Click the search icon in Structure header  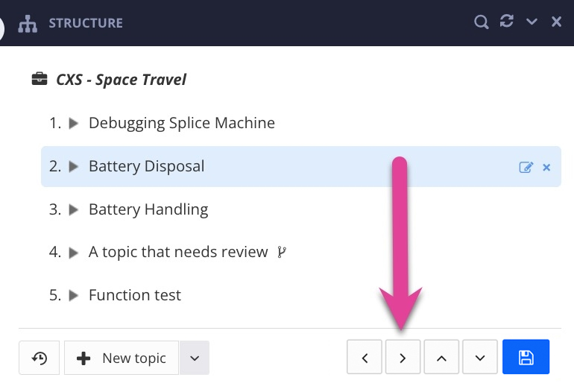pyautogui.click(x=482, y=22)
